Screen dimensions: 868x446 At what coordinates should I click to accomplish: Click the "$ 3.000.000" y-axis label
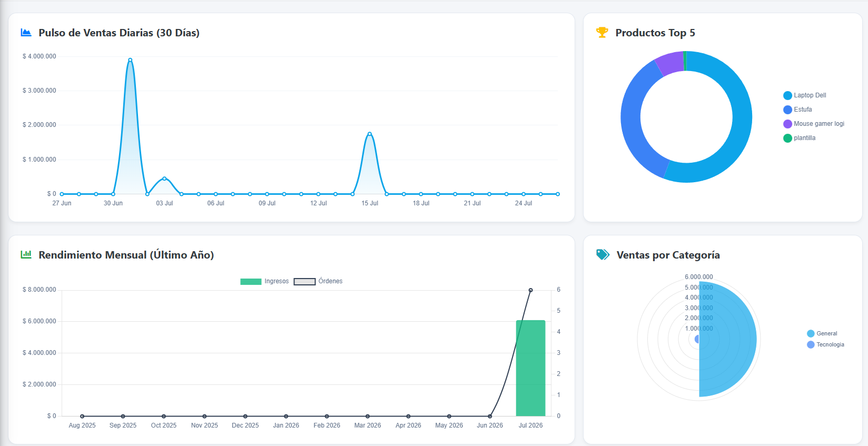click(39, 91)
